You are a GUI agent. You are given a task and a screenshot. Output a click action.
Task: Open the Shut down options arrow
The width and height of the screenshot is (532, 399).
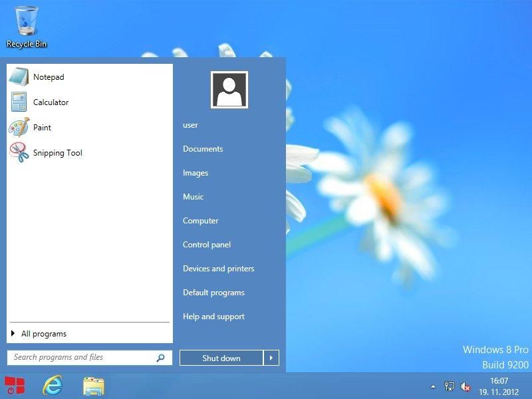(x=272, y=358)
